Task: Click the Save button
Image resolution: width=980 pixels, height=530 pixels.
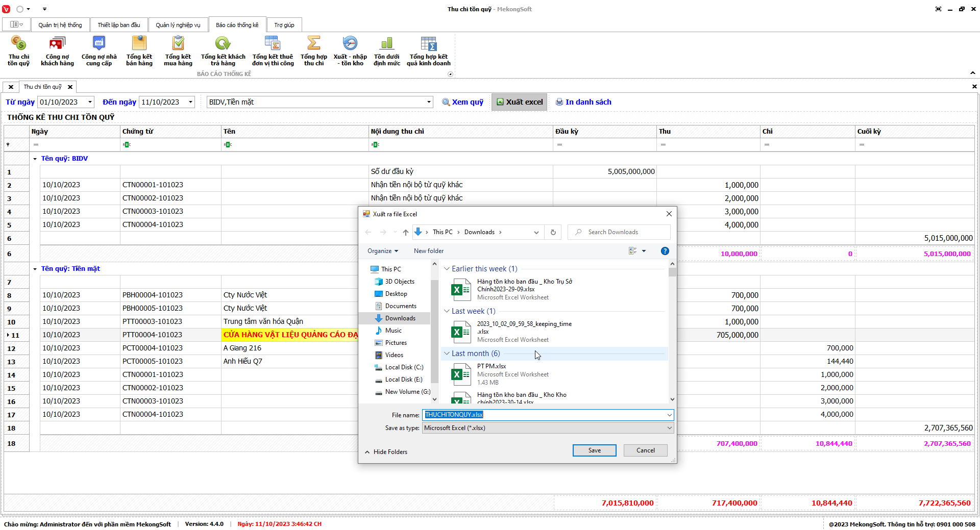Action: (594, 450)
